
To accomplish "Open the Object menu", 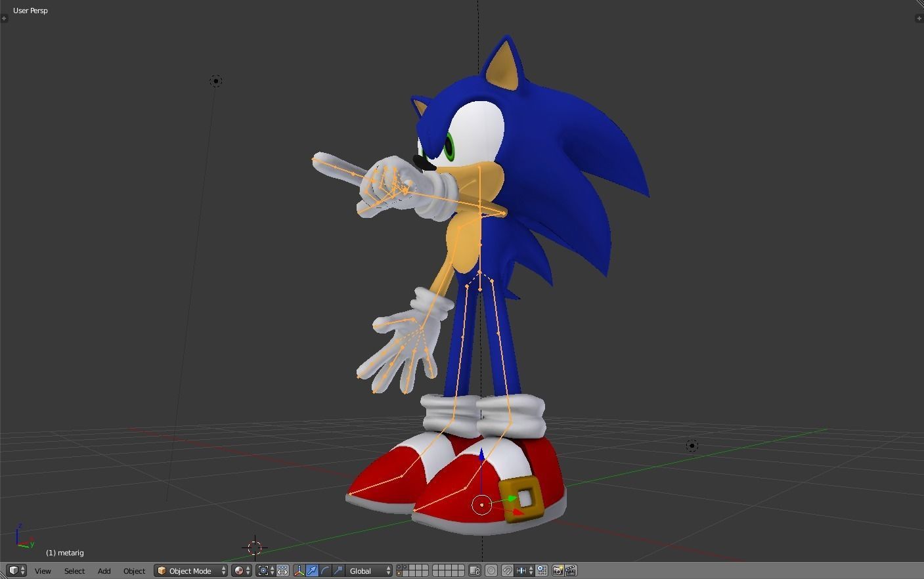I will [134, 571].
